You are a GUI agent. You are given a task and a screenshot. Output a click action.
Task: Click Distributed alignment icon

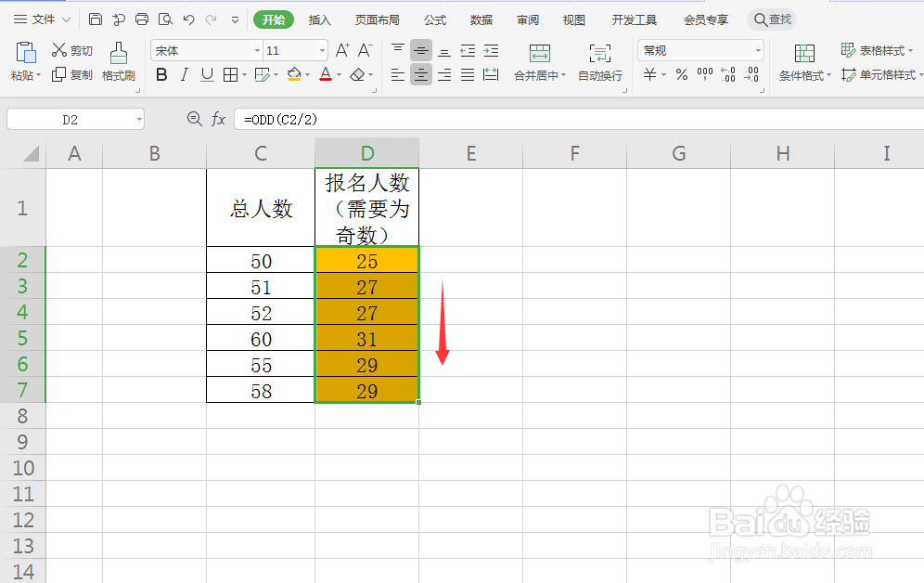coord(491,75)
